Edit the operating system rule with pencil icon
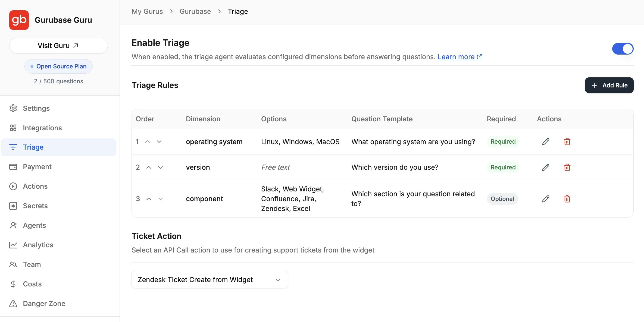 545,141
